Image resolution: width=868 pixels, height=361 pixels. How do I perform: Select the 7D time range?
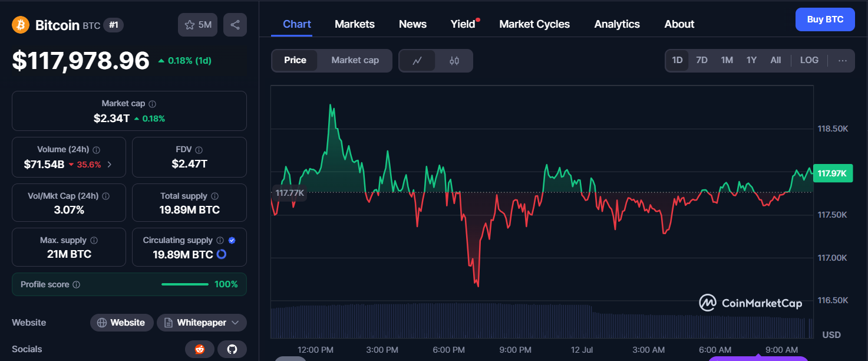coord(702,60)
